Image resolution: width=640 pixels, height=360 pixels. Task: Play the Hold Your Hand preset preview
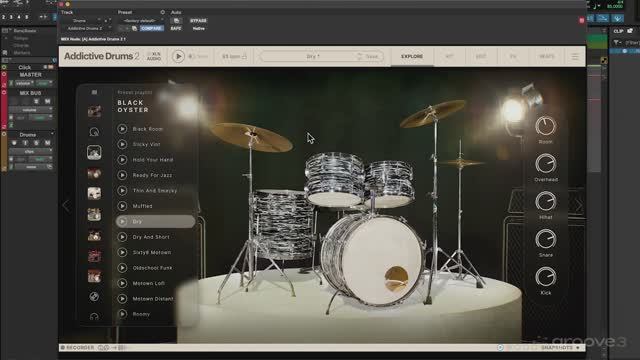(x=122, y=160)
